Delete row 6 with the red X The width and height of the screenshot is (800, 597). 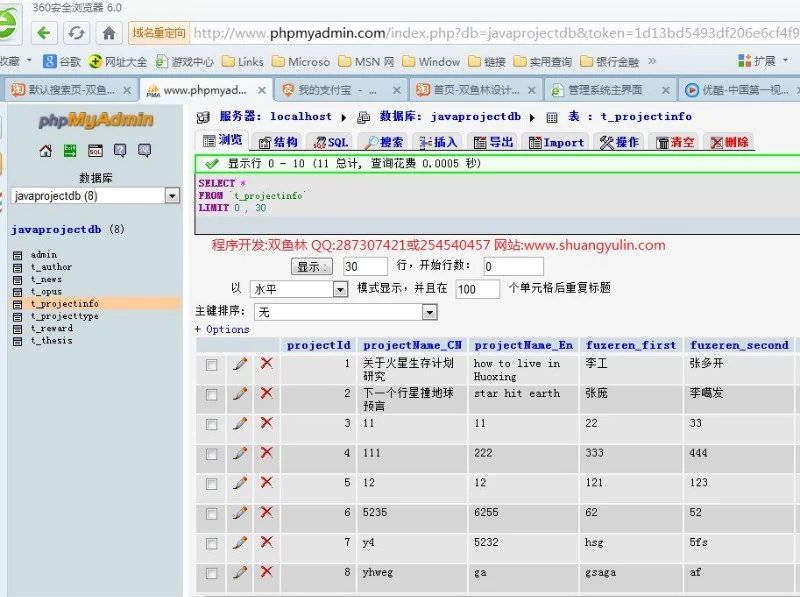266,512
